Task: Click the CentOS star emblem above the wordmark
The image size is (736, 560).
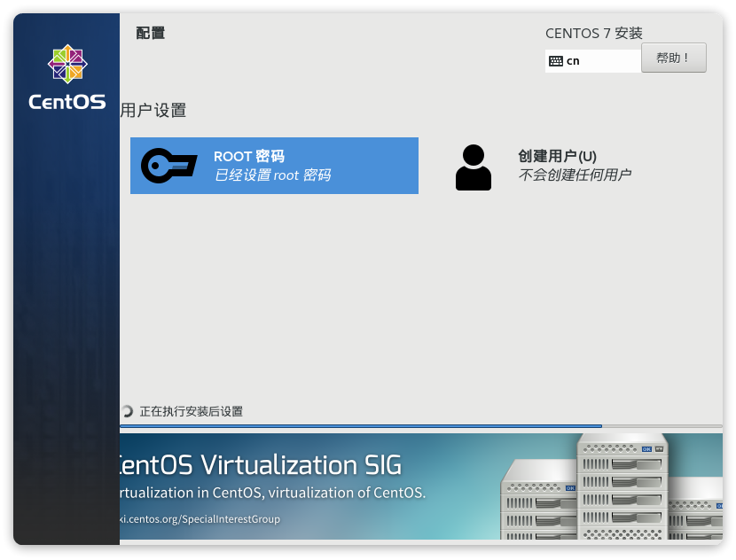Action: 67,64
